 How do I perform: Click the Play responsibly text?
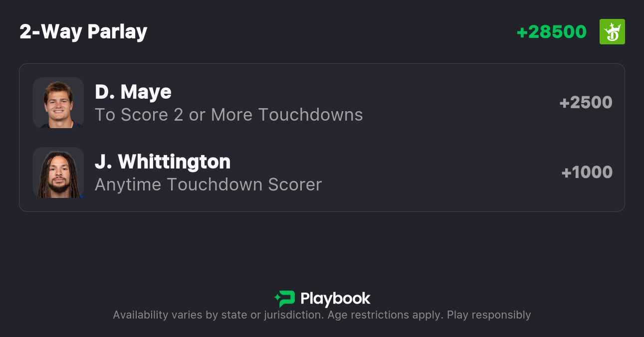489,315
